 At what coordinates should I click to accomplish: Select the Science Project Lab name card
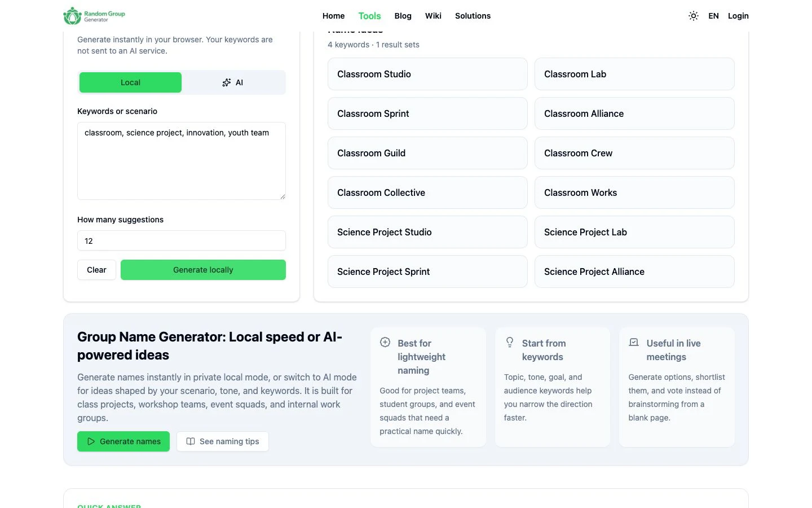pyautogui.click(x=634, y=232)
